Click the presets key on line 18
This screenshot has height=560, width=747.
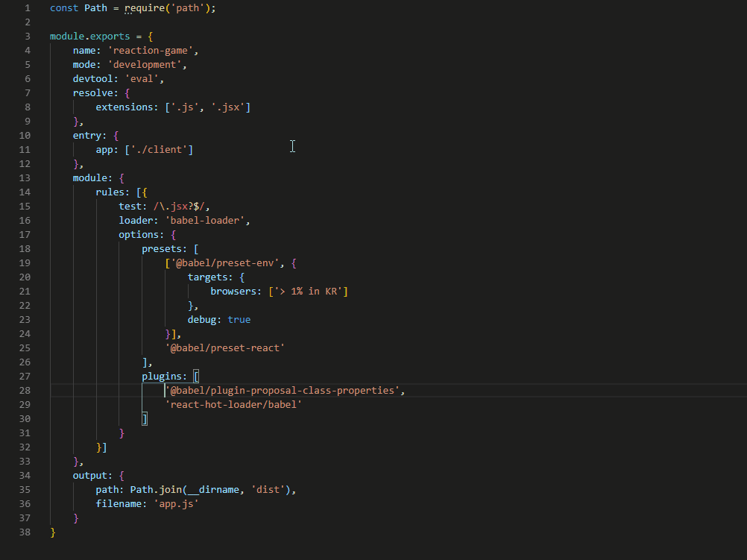pos(162,249)
